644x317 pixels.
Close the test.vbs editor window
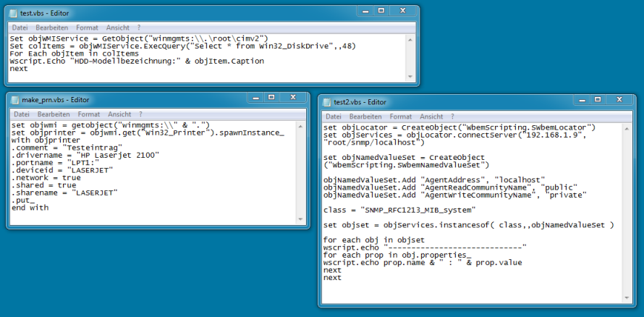(x=402, y=11)
